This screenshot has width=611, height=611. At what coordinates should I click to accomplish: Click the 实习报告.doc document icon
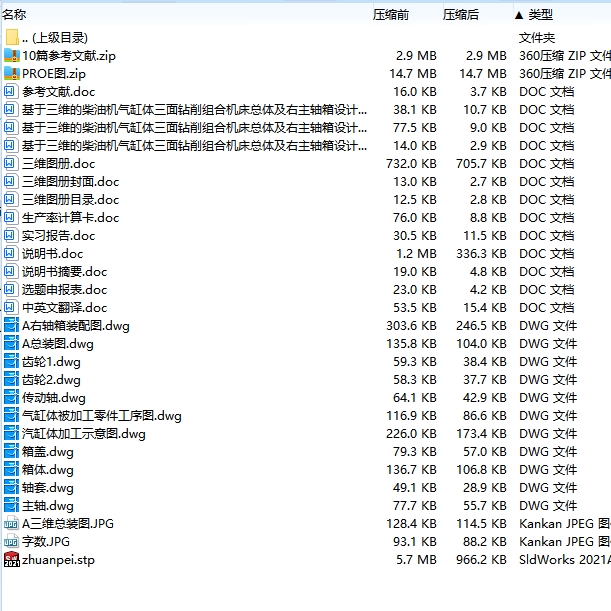(x=11, y=235)
